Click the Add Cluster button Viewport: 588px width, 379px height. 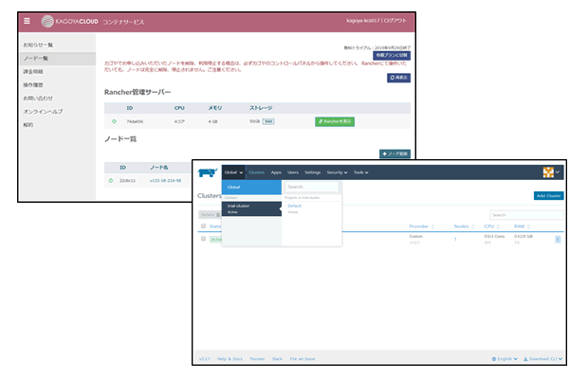(548, 194)
